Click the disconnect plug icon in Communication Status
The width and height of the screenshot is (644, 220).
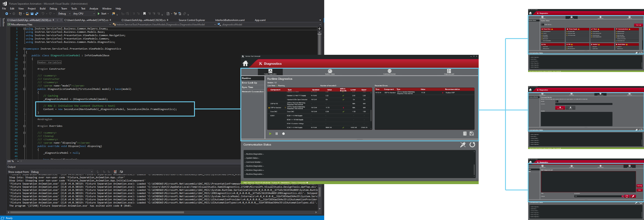pos(463,145)
